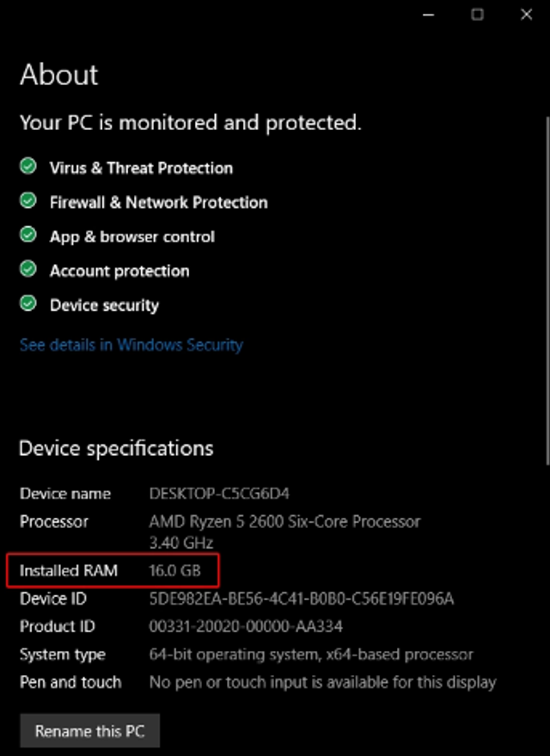Click the App & browser control checkmark icon

(28, 235)
